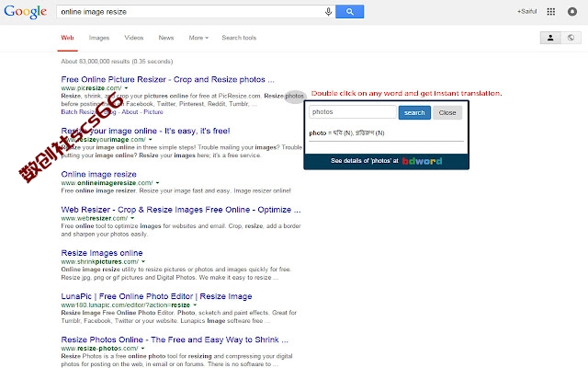Expand arrow next to www.picresize.com

pyautogui.click(x=126, y=88)
